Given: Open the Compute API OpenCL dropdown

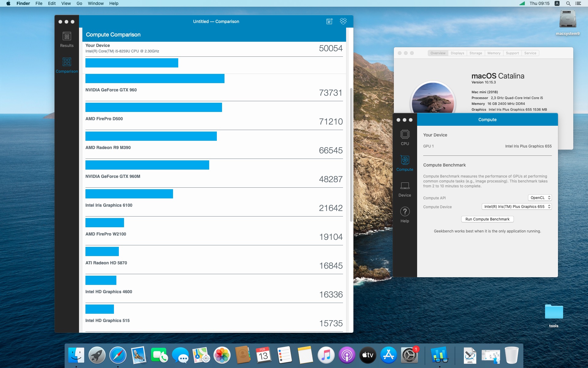Looking at the screenshot, I should 540,198.
